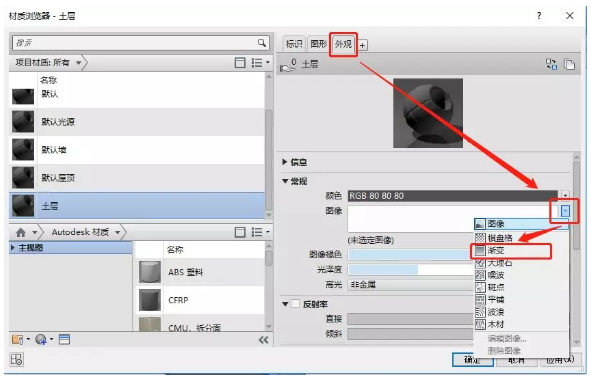Choose 渐变 from the texture menu
This screenshot has height=381, width=591.
(521, 250)
